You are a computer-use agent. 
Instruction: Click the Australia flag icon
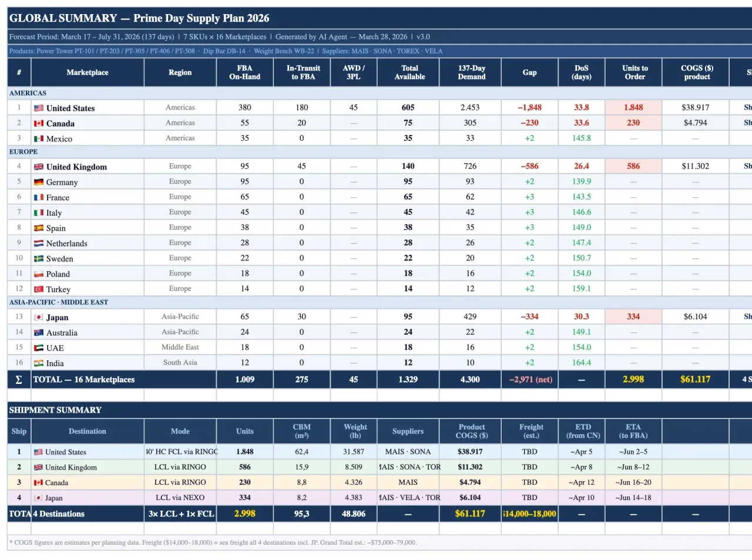pyautogui.click(x=39, y=332)
